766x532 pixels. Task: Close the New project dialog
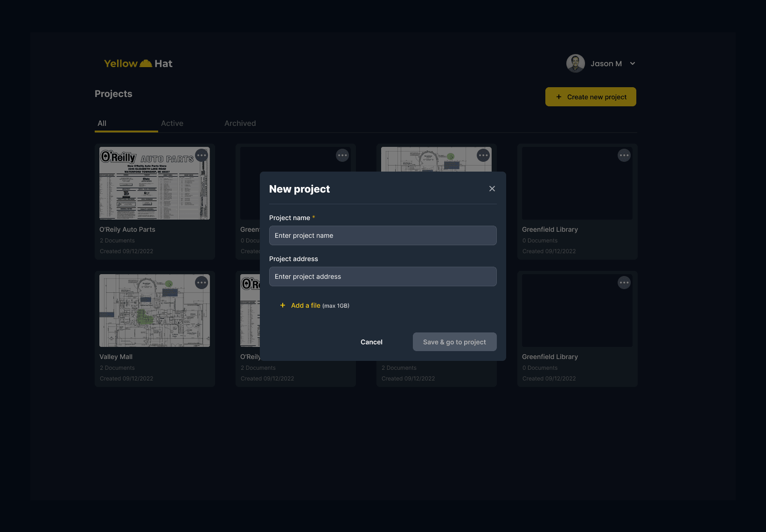492,189
